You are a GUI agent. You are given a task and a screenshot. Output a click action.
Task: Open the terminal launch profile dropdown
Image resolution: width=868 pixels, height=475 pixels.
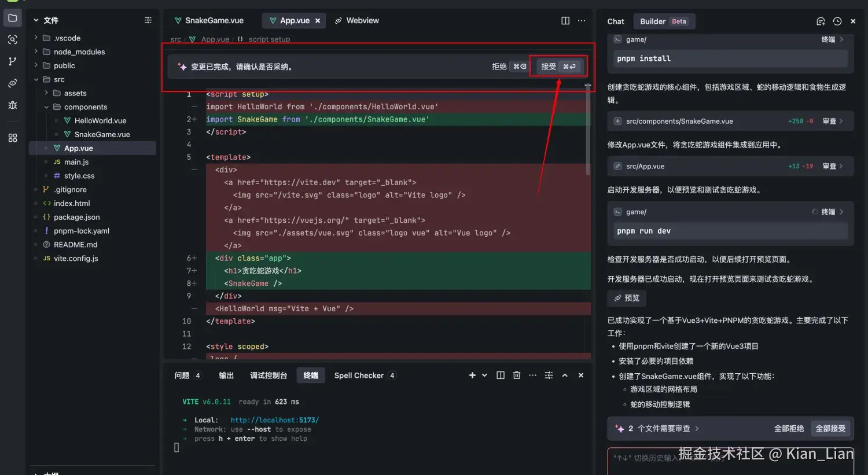(x=484, y=375)
